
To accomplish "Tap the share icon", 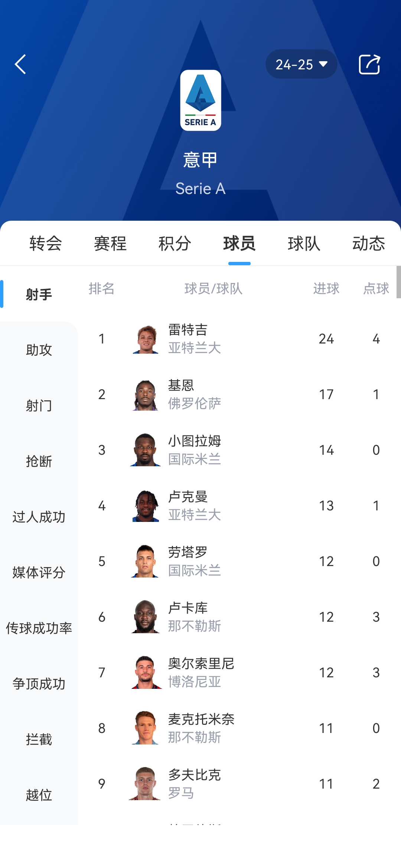I will pyautogui.click(x=369, y=64).
